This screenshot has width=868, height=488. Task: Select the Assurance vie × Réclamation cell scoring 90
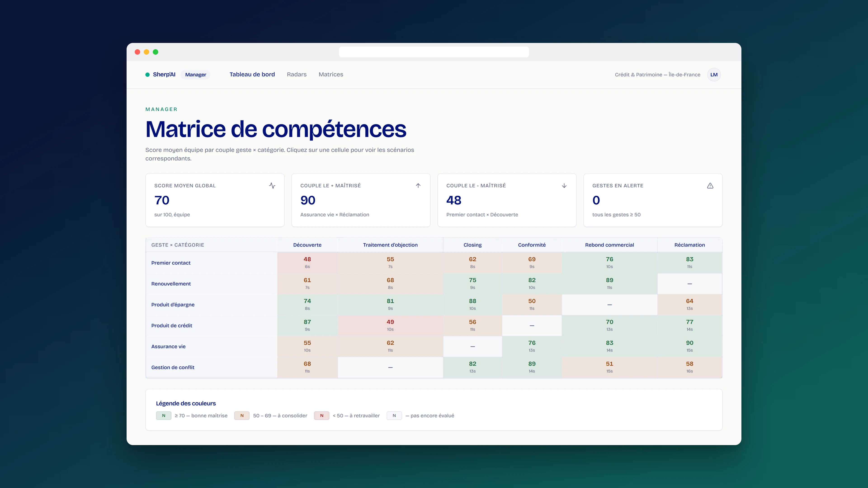pos(689,346)
